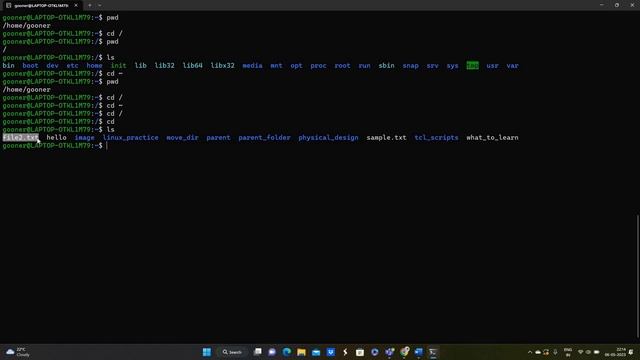Click the 'bin' entry in root listing
Screen dimensions: 640x360
click(8, 66)
